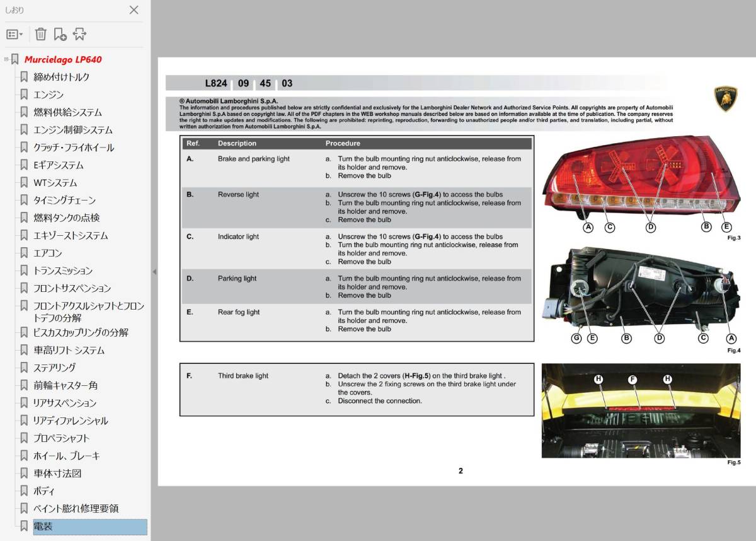
Task: Open the bookmark options dropdown menu
Action: pyautogui.click(x=14, y=34)
